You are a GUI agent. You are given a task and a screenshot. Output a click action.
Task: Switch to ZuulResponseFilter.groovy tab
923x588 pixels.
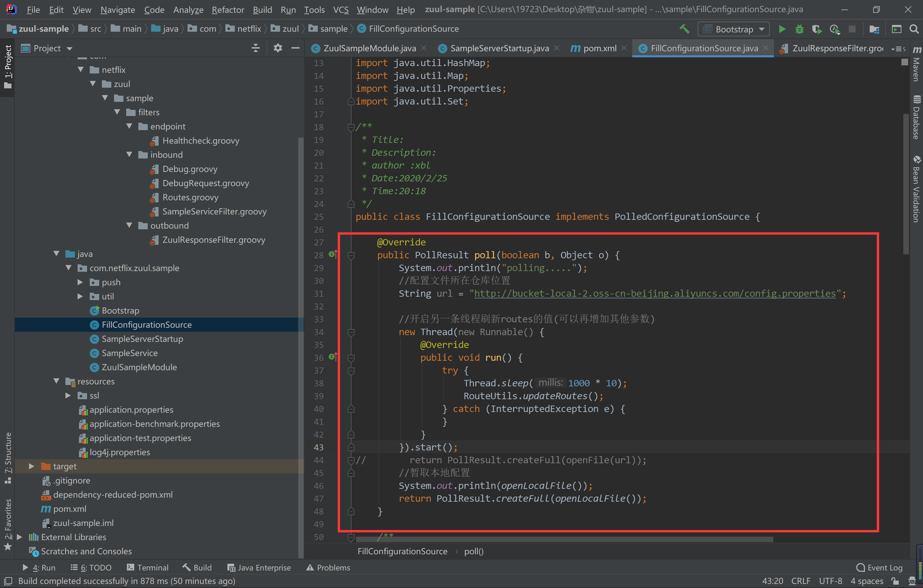(833, 48)
